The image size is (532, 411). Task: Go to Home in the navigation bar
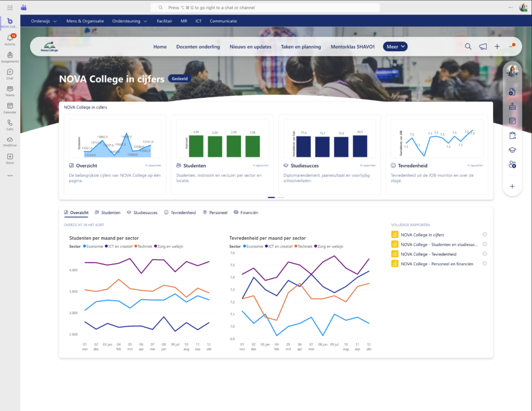160,47
